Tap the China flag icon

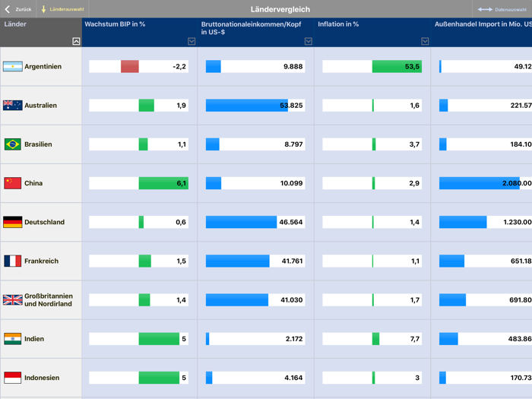click(13, 183)
